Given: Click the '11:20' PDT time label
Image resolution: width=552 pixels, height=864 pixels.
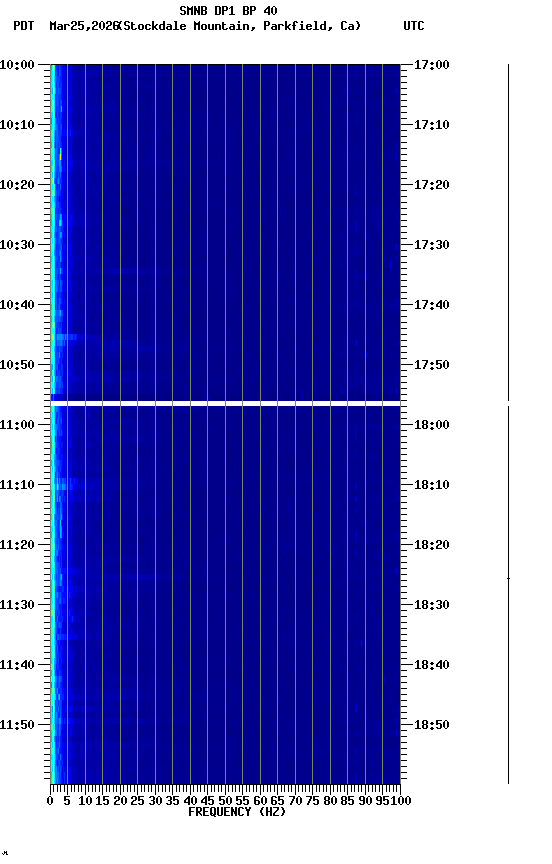Looking at the screenshot, I should point(17,545).
